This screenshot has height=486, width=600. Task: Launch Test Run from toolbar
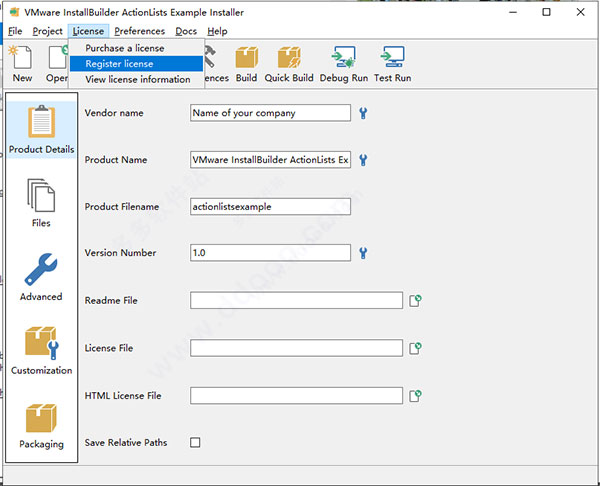(393, 64)
